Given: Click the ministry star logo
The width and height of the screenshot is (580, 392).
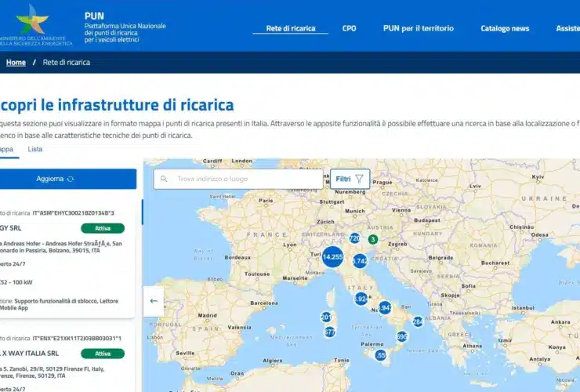Looking at the screenshot, I should (x=32, y=20).
